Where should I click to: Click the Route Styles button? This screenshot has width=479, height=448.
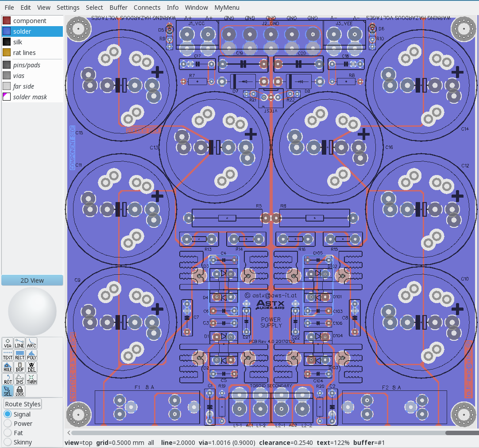[x=23, y=404]
